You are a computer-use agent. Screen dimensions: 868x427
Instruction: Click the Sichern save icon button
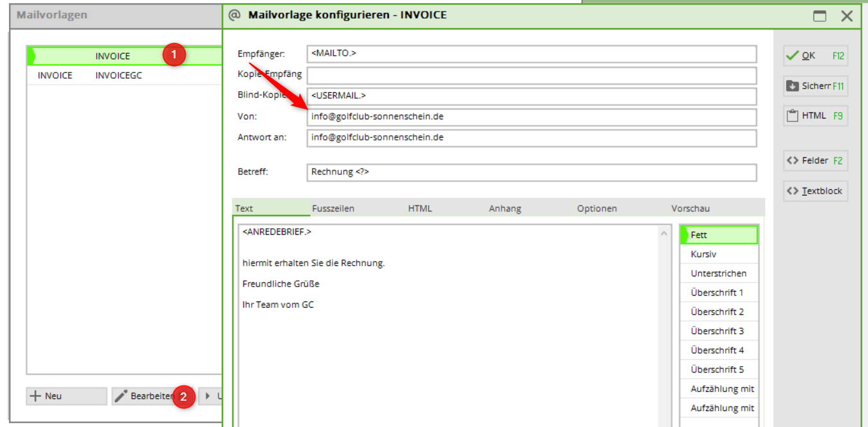[x=815, y=86]
